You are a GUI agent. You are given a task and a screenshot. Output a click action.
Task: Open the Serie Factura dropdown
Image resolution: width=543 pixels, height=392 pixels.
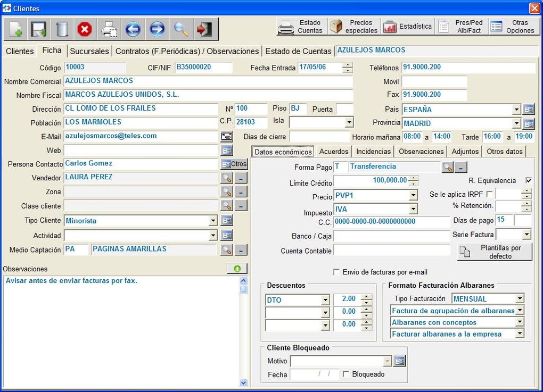526,235
